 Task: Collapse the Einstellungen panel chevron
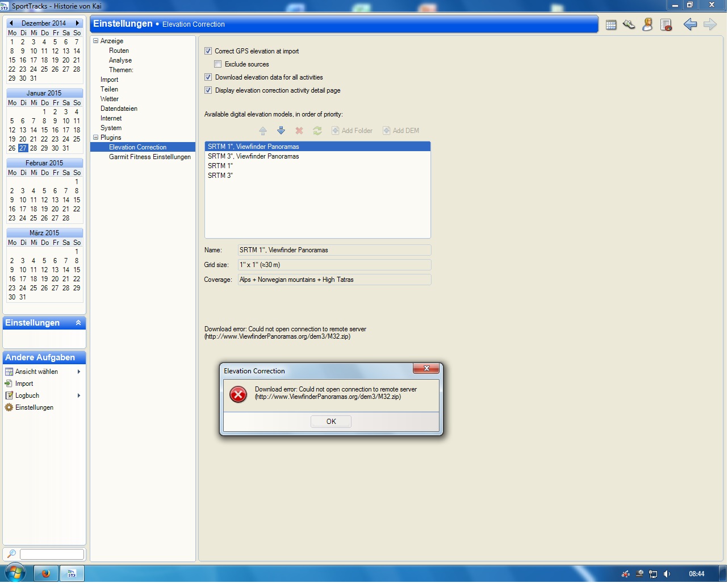coord(78,323)
